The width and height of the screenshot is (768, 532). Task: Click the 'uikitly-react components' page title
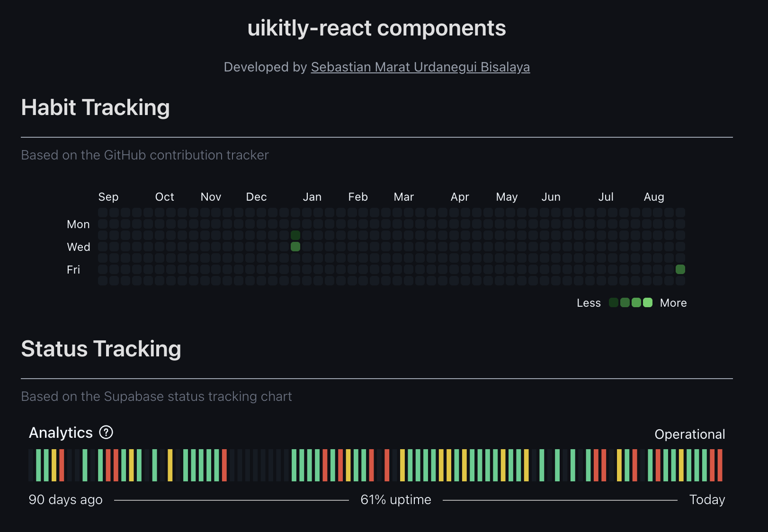coord(377,28)
